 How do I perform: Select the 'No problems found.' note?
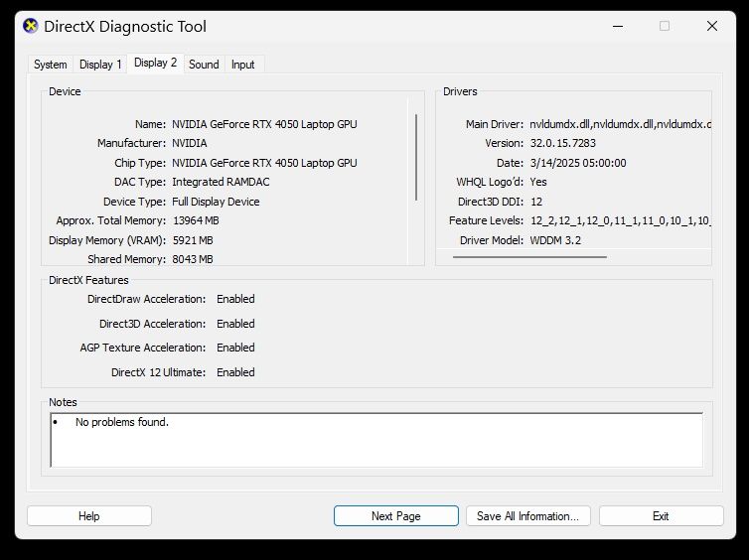122,422
